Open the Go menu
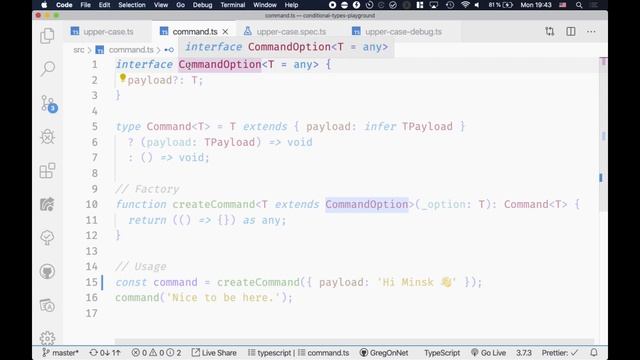640x360 pixels. [180, 5]
